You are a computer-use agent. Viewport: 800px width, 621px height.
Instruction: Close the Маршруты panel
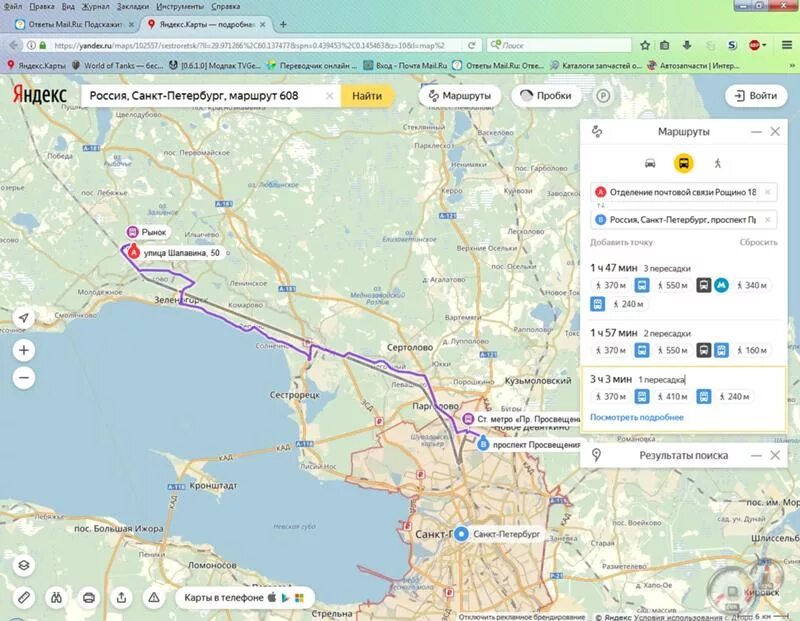point(775,132)
